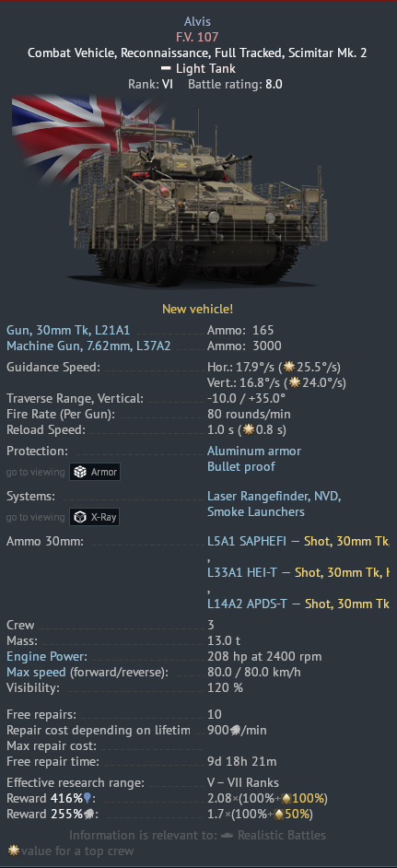Viewport: 397px width, 868px height.
Task: Click the light tank class icon
Action: (x=166, y=68)
